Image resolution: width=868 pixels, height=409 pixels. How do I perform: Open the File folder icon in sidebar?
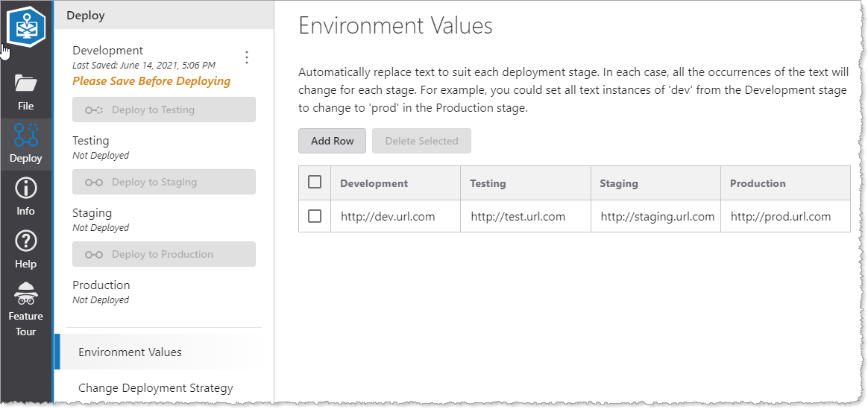point(25,83)
